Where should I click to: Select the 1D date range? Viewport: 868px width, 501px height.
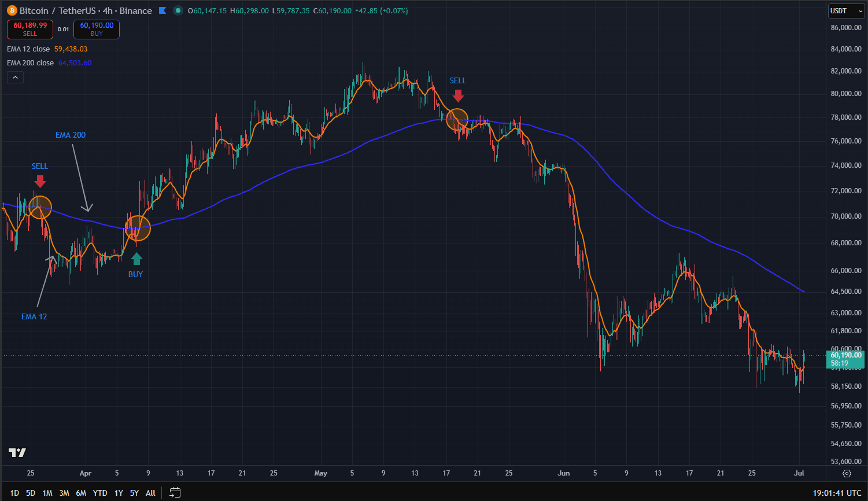[x=14, y=493]
